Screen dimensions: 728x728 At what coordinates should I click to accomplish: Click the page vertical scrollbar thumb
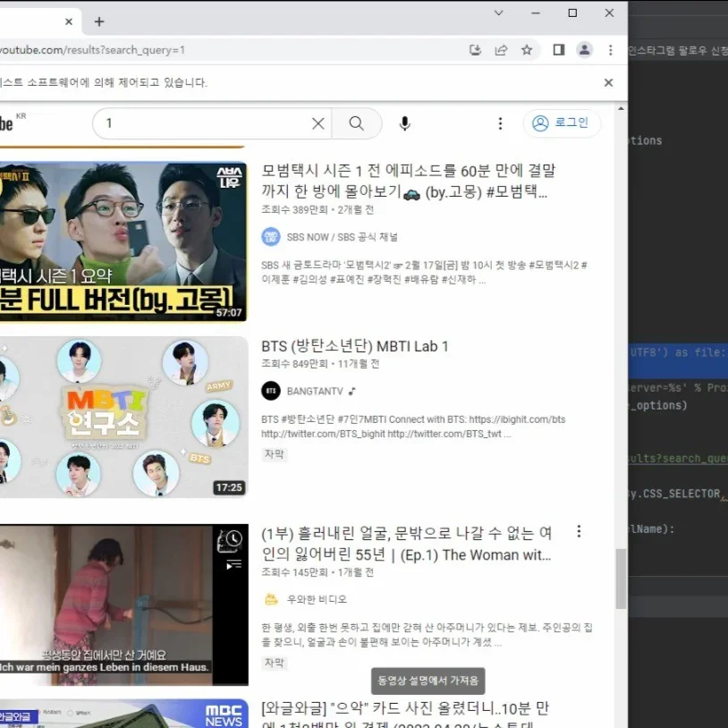coord(621,579)
